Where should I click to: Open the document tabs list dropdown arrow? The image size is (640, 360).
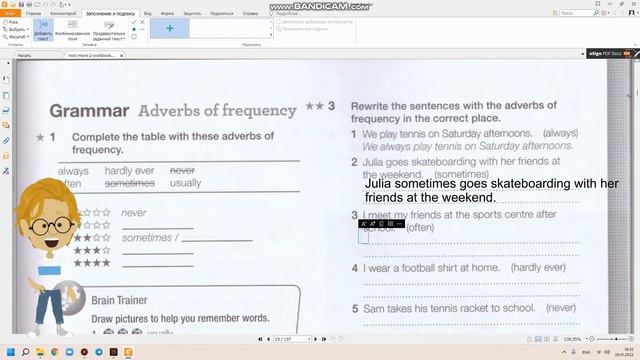pyautogui.click(x=582, y=54)
